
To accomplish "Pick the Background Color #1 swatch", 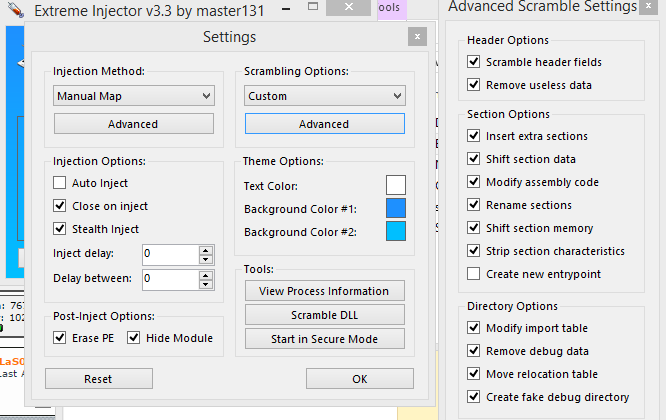I will 396,208.
